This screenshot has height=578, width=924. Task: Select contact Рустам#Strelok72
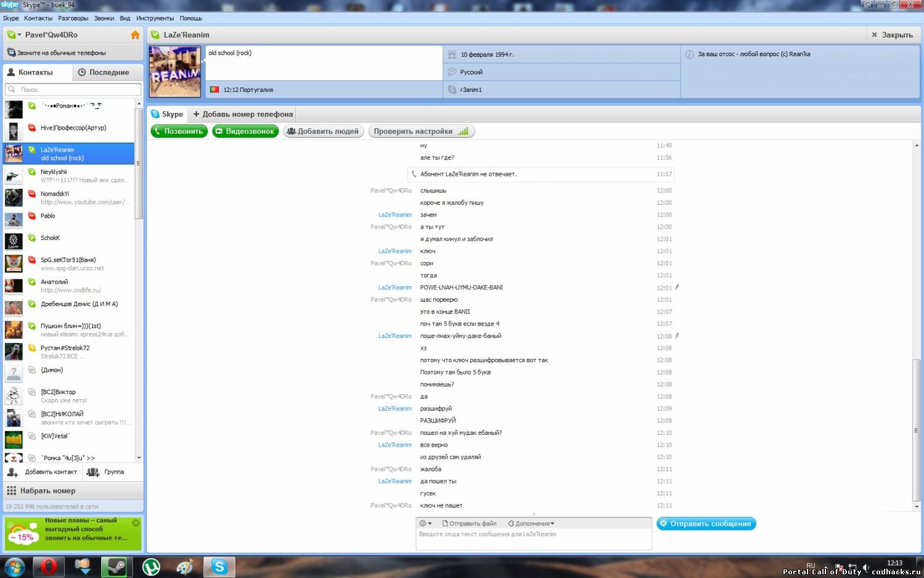pos(69,352)
